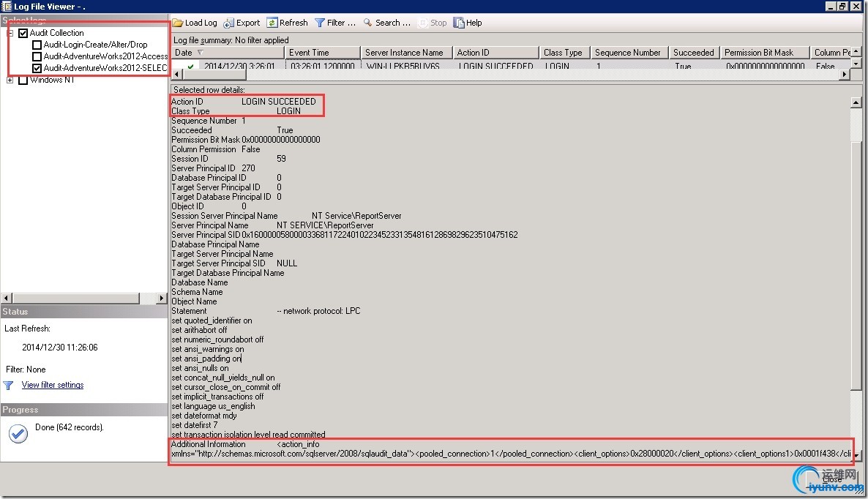Click the filter funnel beside View filter settings
Screen dimensions: 868x499
tap(8, 386)
